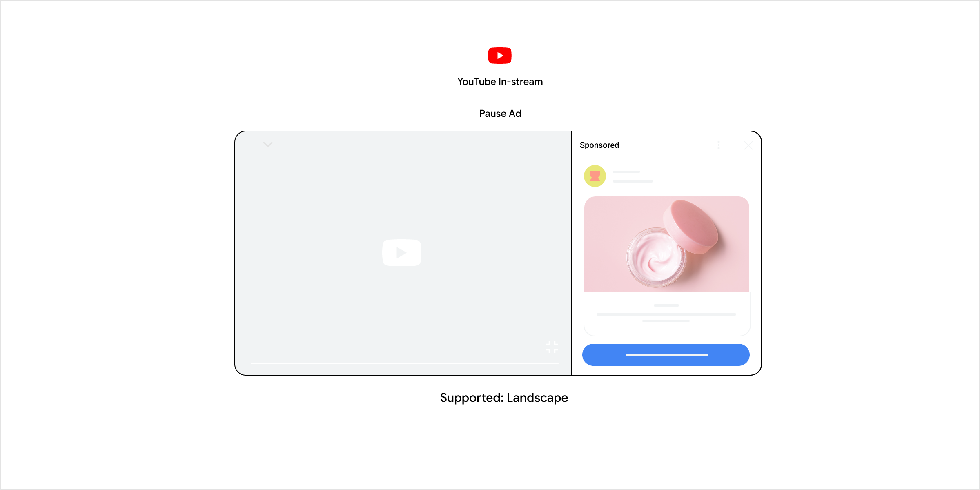The width and height of the screenshot is (980, 490).
Task: Click the exit fullscreen icon
Action: (552, 347)
